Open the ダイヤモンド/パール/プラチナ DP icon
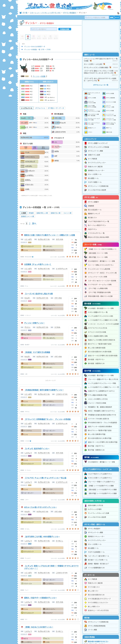 [x=86, y=119]
